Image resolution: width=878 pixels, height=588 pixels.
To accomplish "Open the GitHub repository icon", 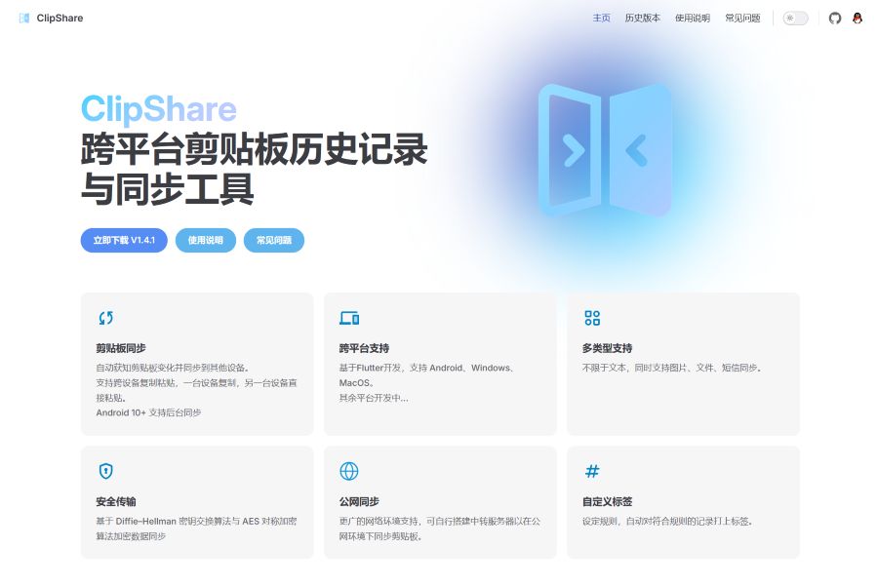I will click(835, 18).
